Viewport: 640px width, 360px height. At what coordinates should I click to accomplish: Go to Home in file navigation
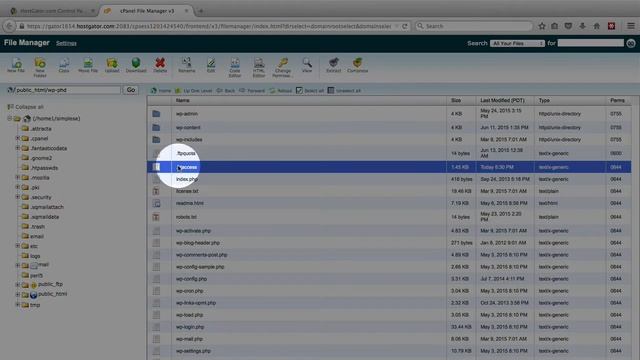coord(161,91)
